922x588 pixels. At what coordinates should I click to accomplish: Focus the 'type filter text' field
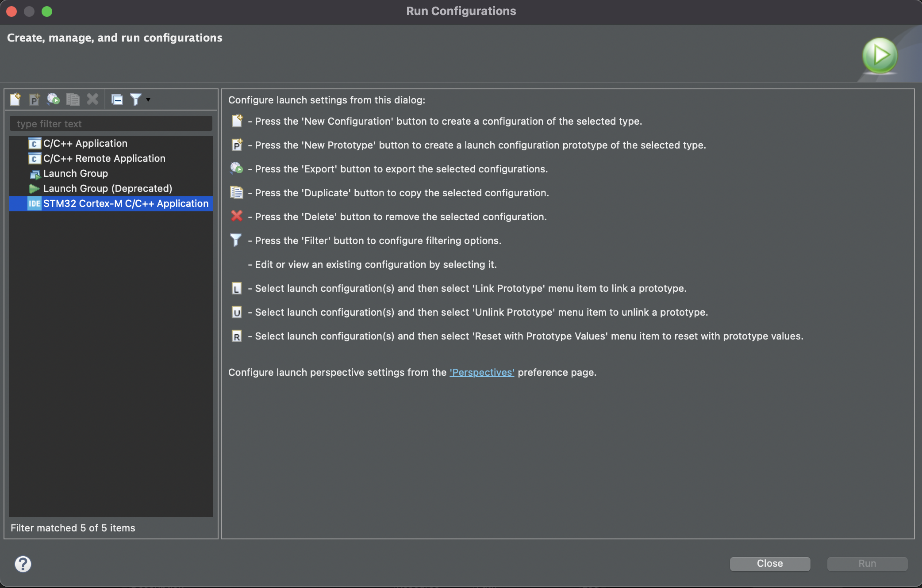pyautogui.click(x=111, y=124)
